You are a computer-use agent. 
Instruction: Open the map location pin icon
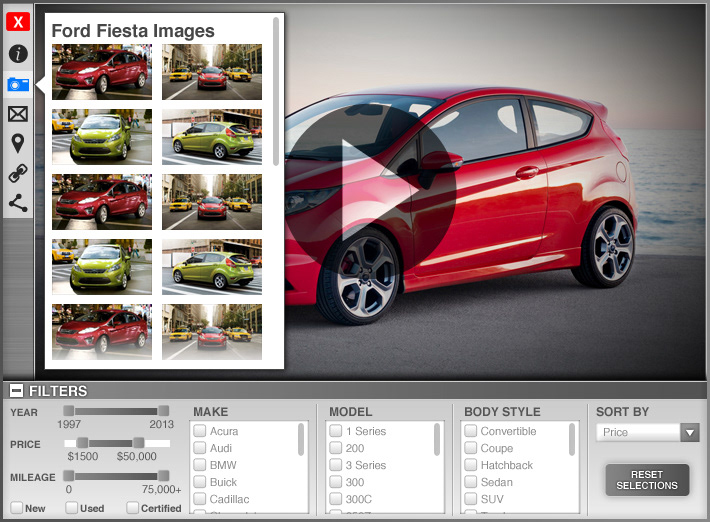(18, 143)
